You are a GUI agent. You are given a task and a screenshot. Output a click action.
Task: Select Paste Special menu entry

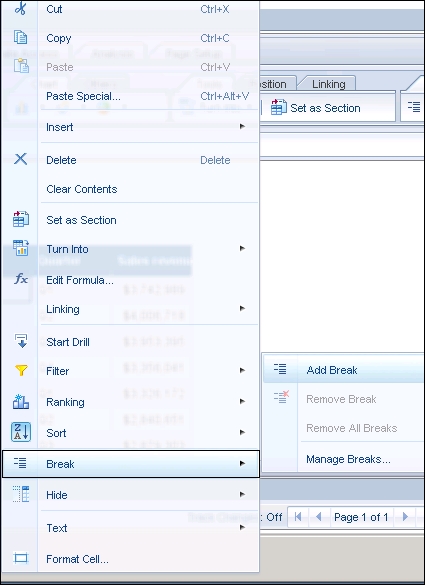click(x=83, y=96)
